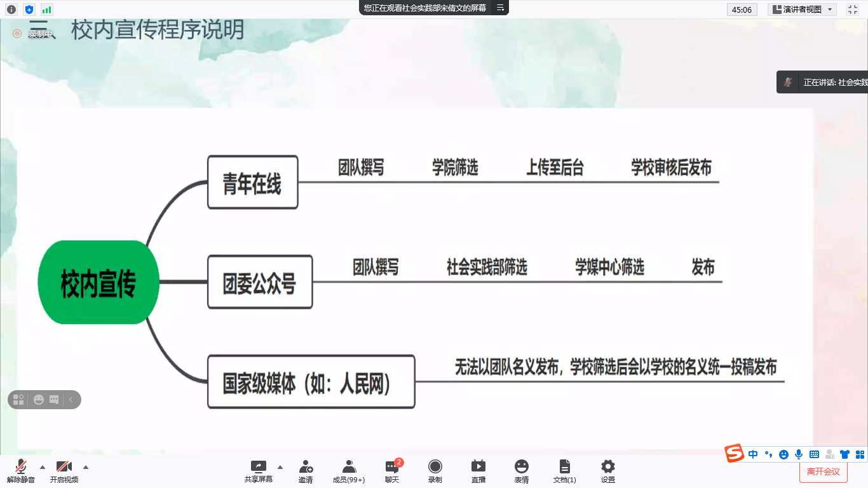Open the 直播 live stream option
Viewport: 868px width, 488px height.
[x=478, y=471]
